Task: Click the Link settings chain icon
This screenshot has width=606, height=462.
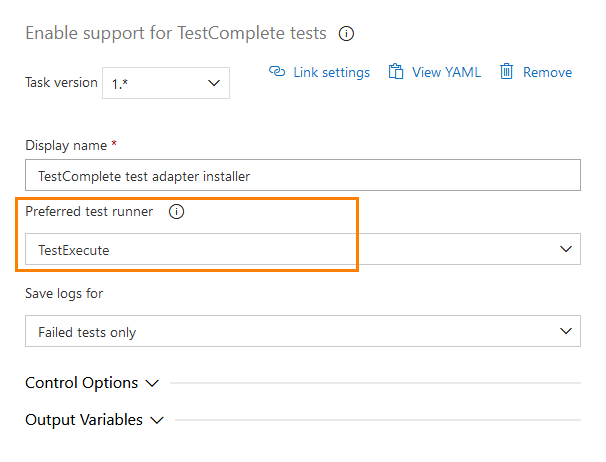Action: point(278,72)
